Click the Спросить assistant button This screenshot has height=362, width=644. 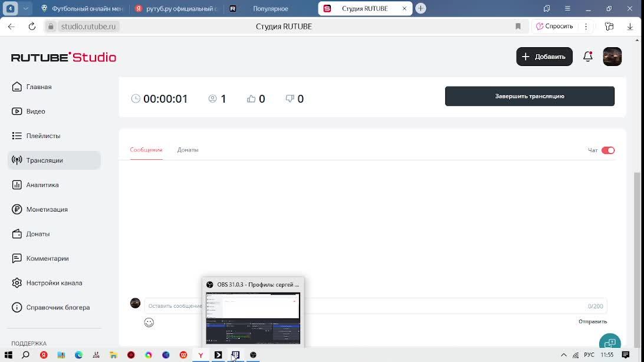pos(554,27)
